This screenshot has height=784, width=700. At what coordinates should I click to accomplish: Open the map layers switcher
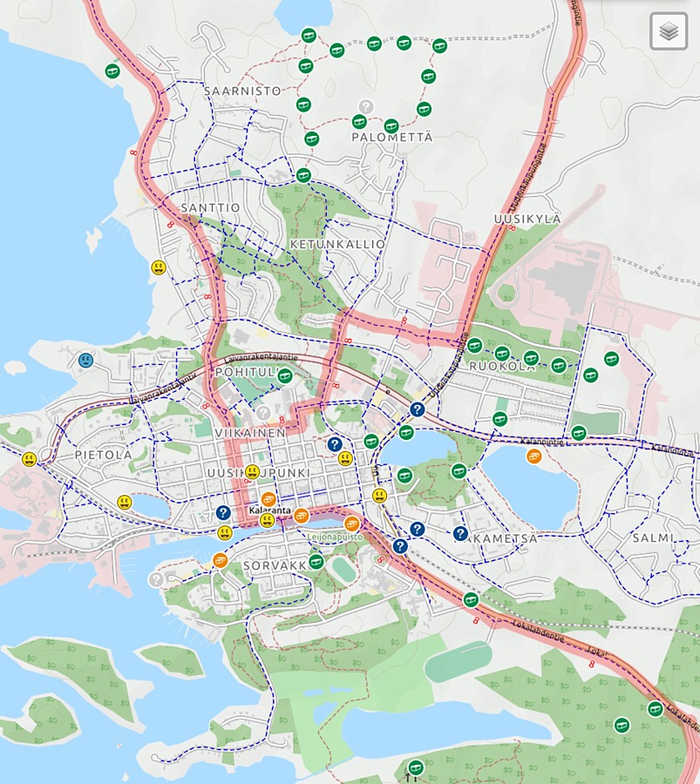pos(669,31)
